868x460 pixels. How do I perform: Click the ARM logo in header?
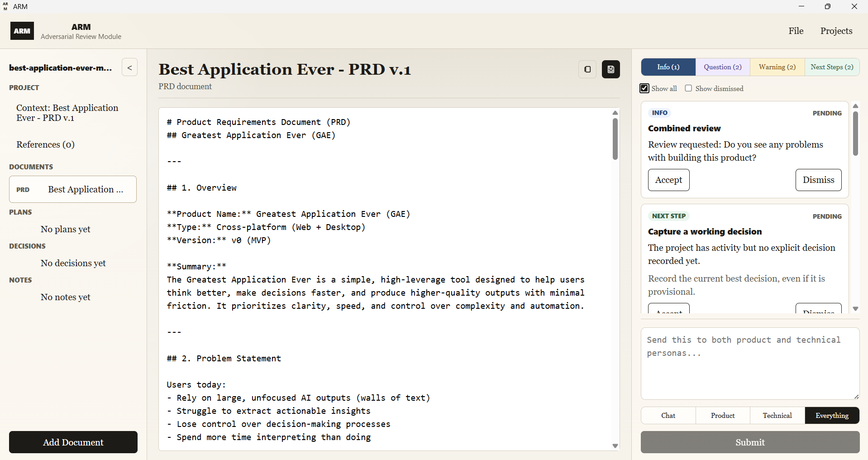tap(22, 31)
